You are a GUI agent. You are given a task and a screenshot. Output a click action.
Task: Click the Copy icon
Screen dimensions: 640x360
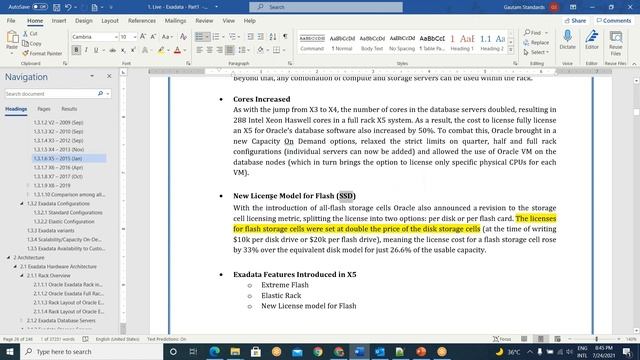pyautogui.click(x=25, y=43)
